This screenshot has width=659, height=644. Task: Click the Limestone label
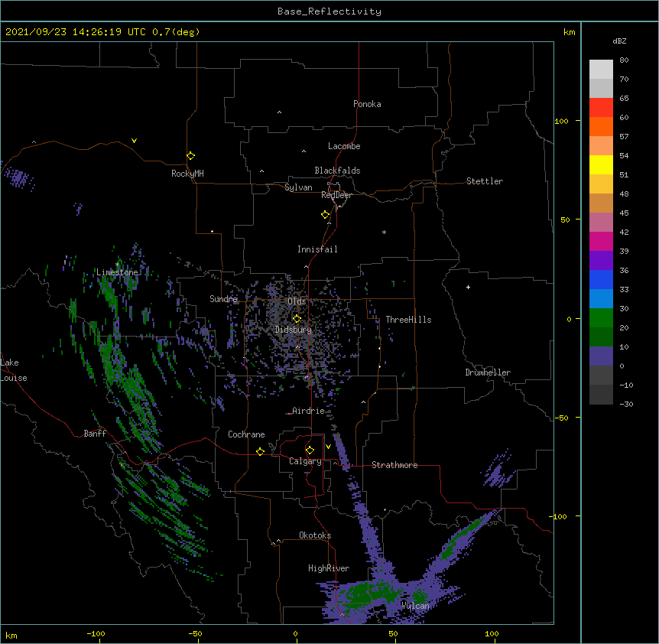point(117,272)
